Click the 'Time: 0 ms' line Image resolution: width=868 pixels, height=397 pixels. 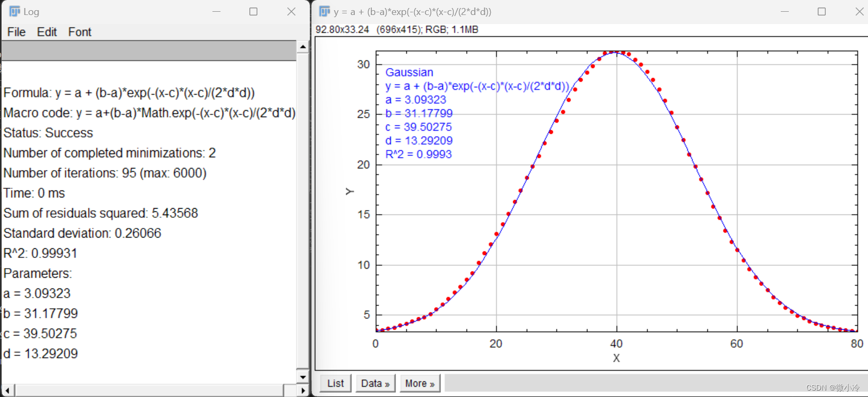pos(34,193)
